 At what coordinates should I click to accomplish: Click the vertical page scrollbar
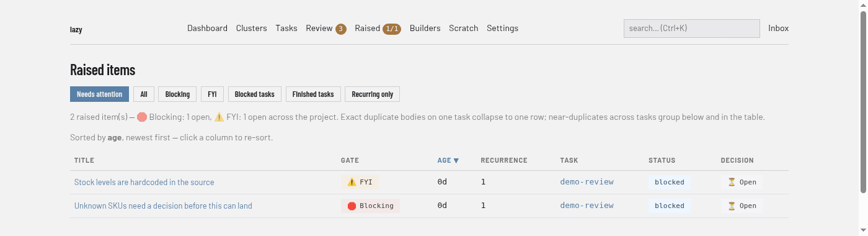pos(863,102)
